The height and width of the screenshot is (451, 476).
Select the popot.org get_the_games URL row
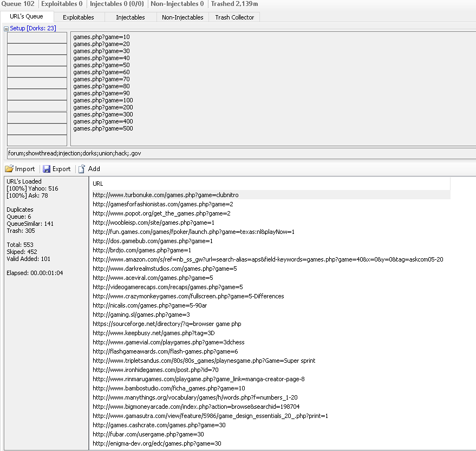click(x=271, y=213)
